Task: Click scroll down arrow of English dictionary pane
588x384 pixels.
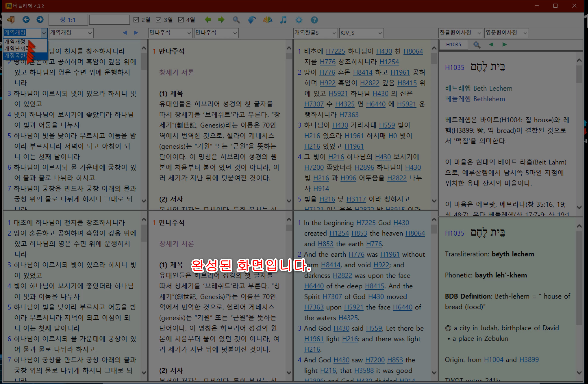Action: coord(579,372)
